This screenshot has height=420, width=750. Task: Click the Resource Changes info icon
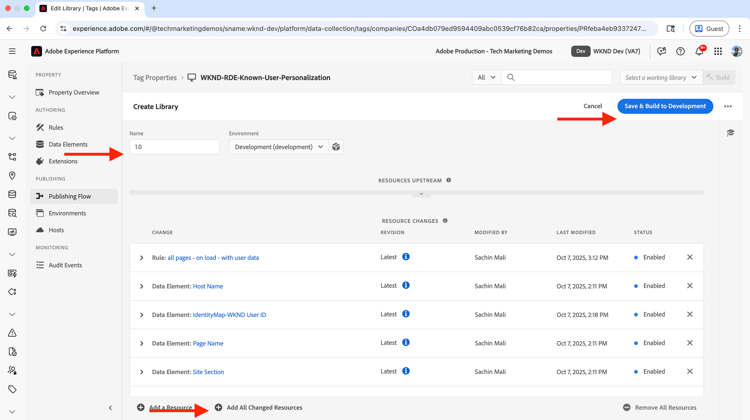(x=445, y=221)
